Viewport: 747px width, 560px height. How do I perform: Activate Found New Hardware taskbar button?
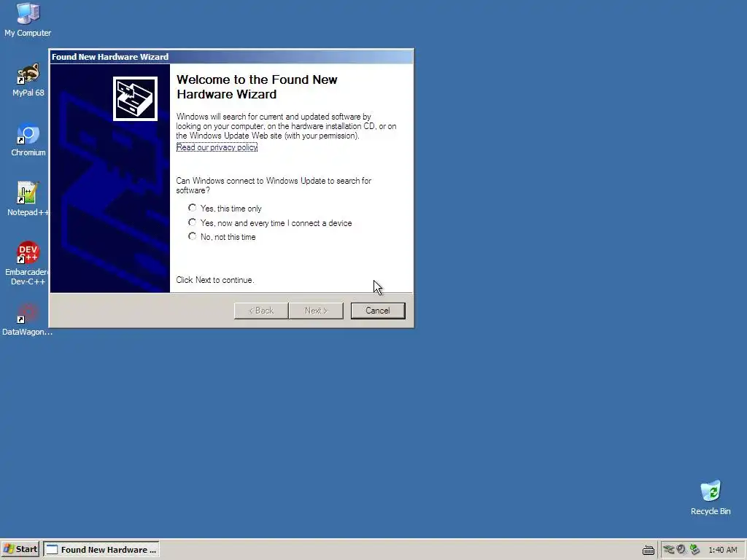101,550
